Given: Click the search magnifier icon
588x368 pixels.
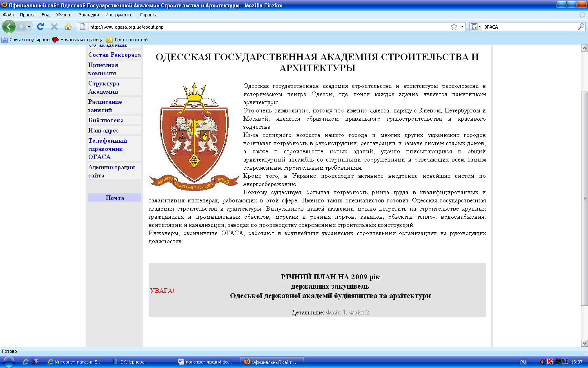Looking at the screenshot, I should click(581, 27).
